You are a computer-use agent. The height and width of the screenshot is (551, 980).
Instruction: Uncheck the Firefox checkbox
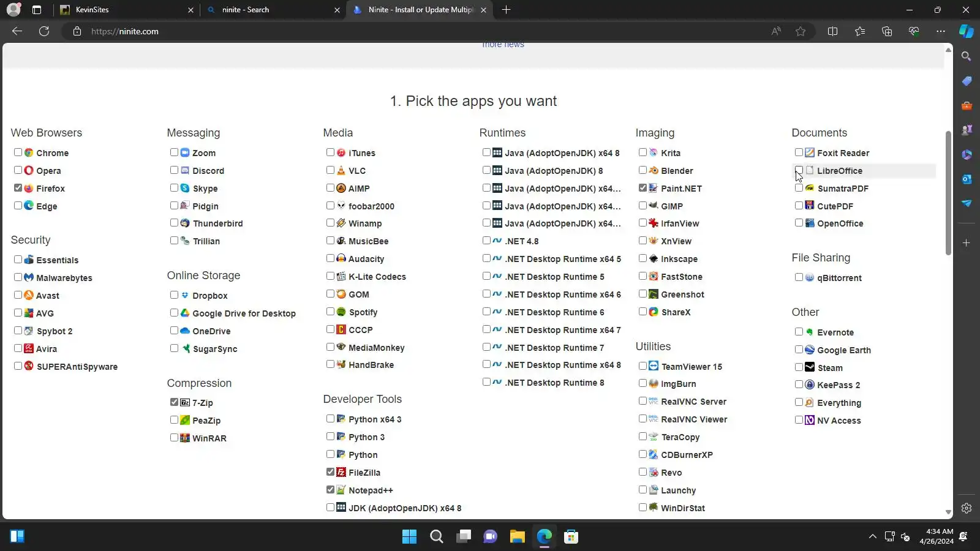[18, 188]
